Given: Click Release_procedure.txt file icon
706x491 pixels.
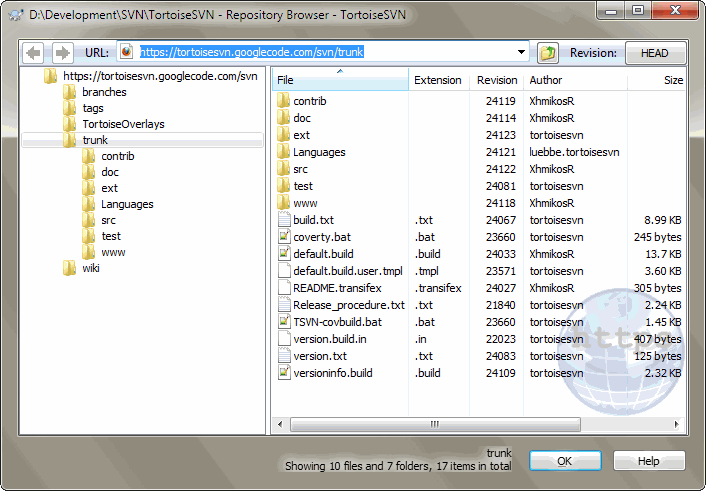Looking at the screenshot, I should pos(284,305).
